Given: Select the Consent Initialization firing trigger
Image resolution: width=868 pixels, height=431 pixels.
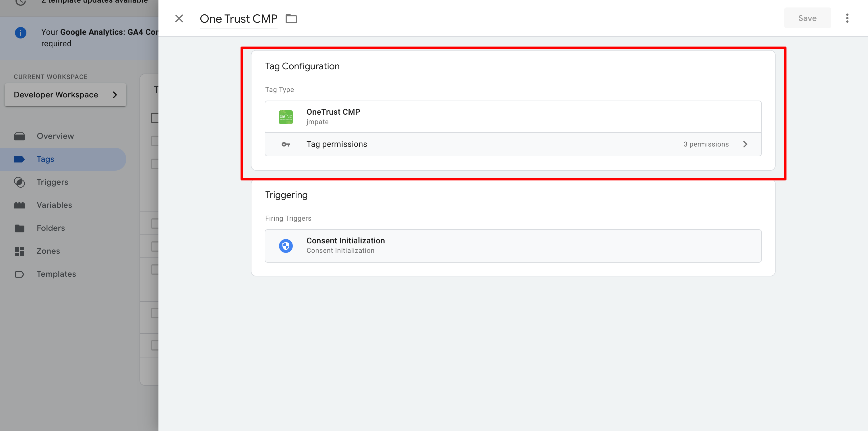Looking at the screenshot, I should (x=513, y=246).
